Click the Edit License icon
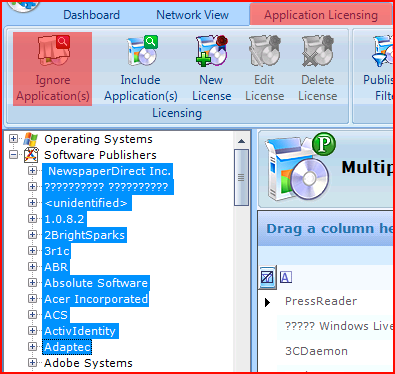 [265, 51]
